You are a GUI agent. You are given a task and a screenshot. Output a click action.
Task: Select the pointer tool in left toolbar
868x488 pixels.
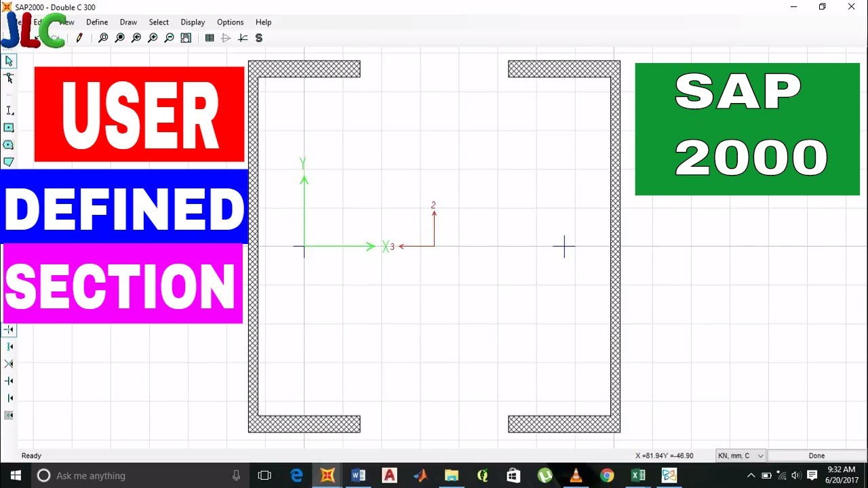pyautogui.click(x=9, y=61)
